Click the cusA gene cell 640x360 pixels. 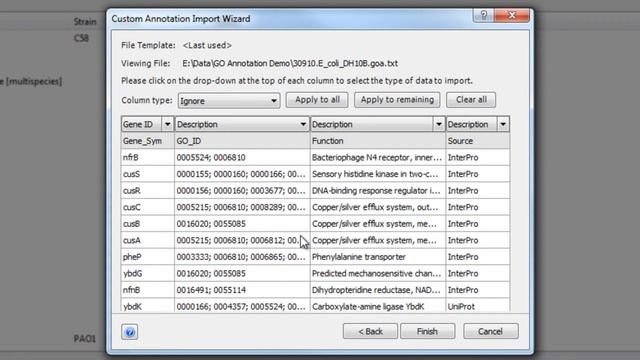point(147,240)
